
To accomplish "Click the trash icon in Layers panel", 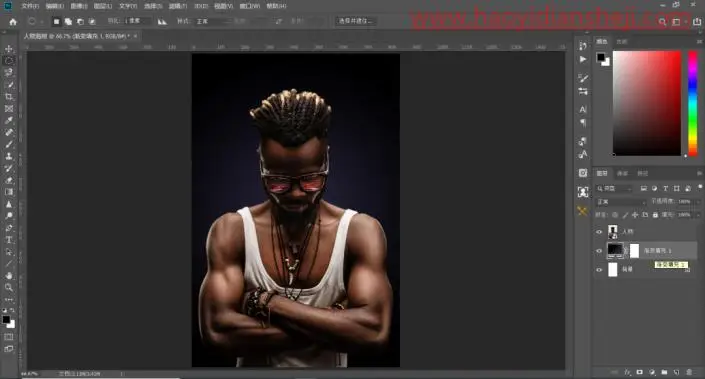I will pyautogui.click(x=689, y=372).
